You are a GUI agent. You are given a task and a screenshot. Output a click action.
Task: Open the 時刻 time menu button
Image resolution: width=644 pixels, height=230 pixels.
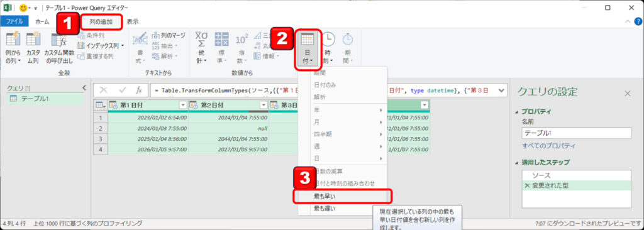[328, 48]
